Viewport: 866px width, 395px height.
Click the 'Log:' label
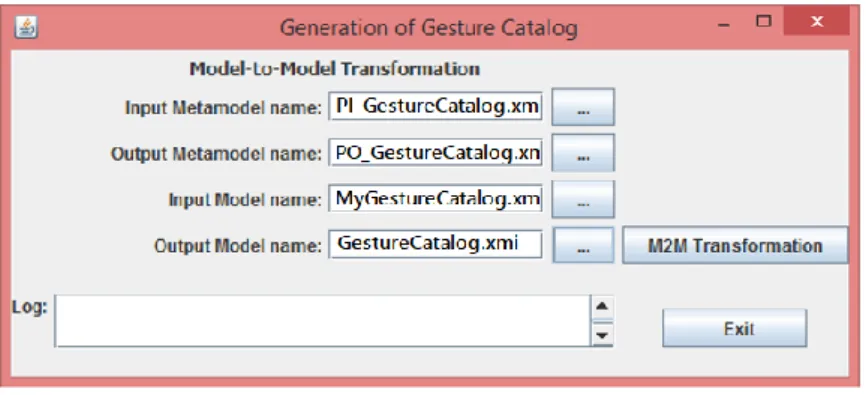pos(30,307)
